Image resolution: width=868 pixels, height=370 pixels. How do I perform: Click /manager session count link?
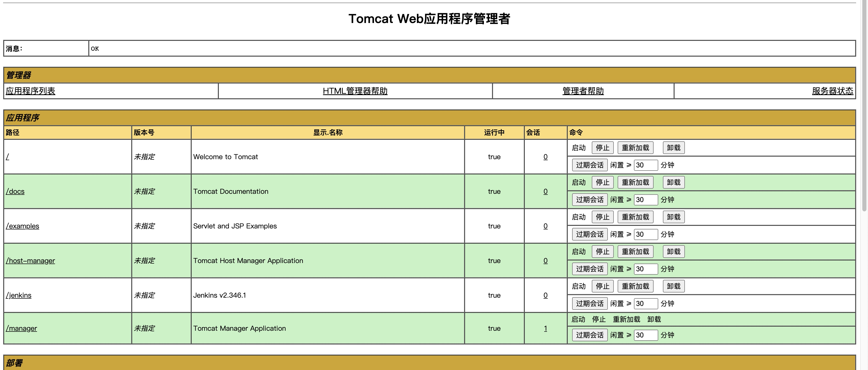click(x=545, y=328)
